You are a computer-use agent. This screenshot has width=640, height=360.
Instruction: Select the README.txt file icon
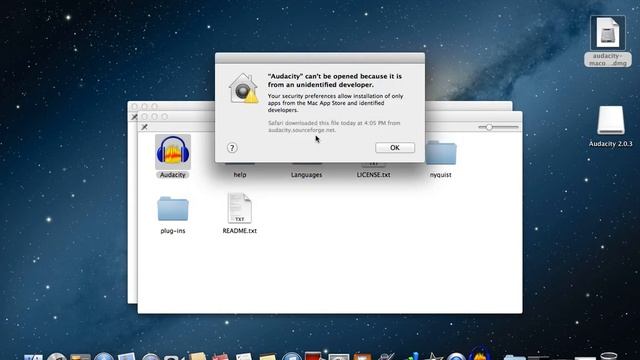[x=240, y=208]
